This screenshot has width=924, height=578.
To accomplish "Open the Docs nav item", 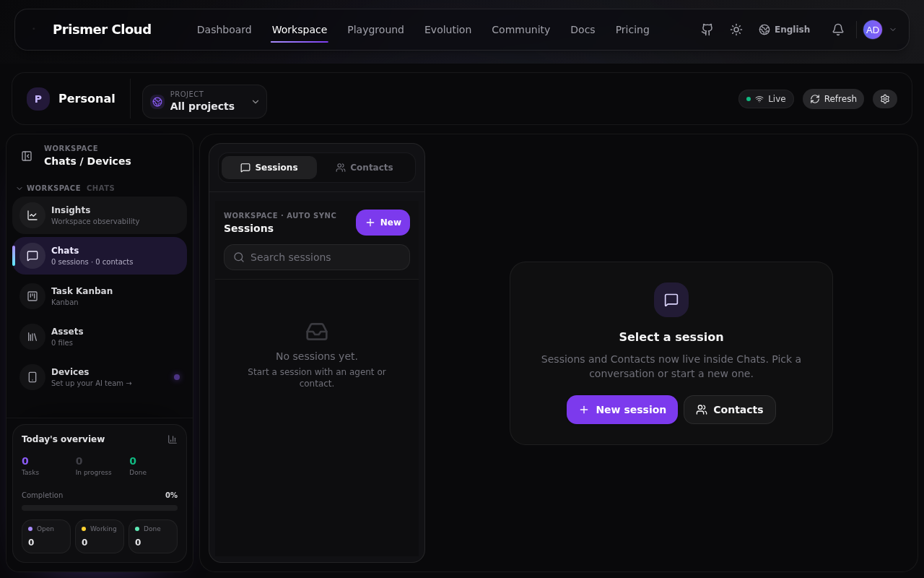I will click(x=583, y=30).
